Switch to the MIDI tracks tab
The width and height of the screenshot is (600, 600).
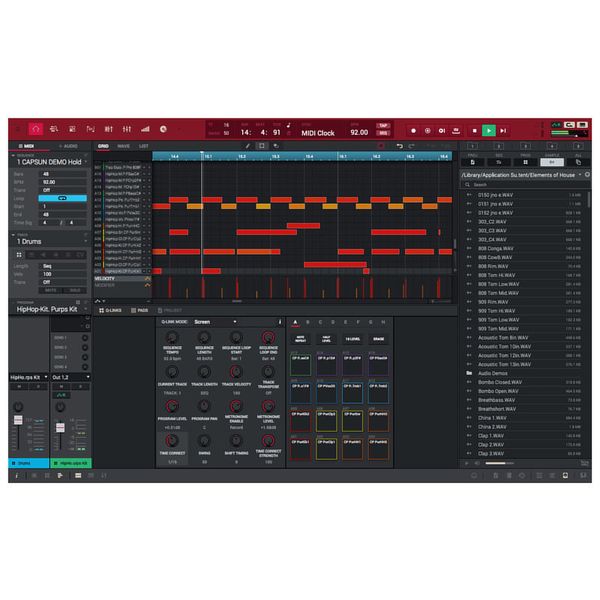(x=26, y=146)
